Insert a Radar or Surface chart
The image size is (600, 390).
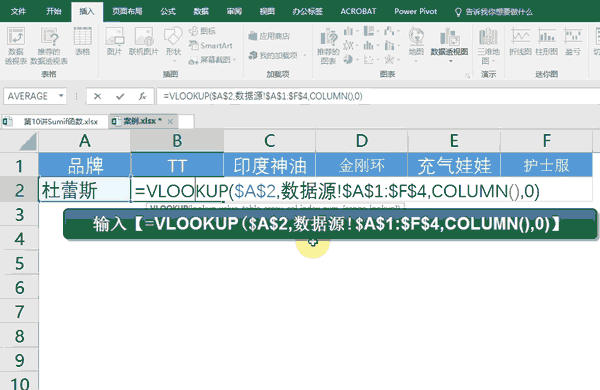(391, 59)
